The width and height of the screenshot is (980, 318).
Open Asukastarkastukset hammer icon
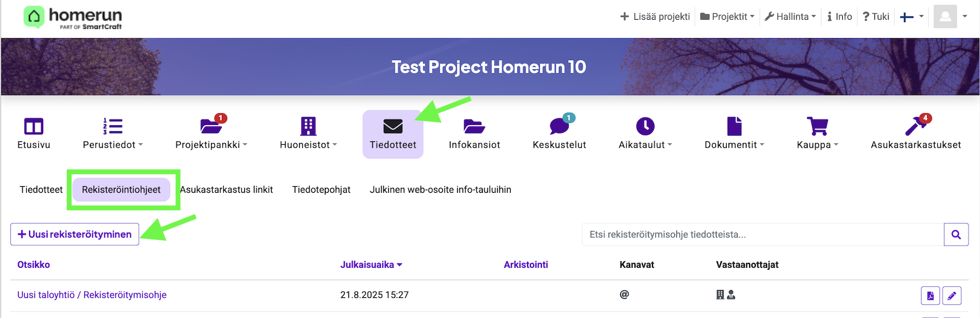(x=915, y=127)
